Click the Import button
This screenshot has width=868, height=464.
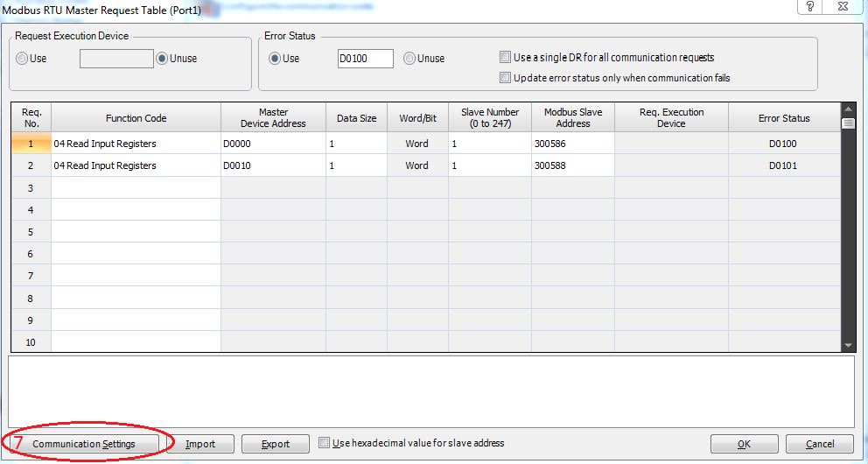coord(200,444)
